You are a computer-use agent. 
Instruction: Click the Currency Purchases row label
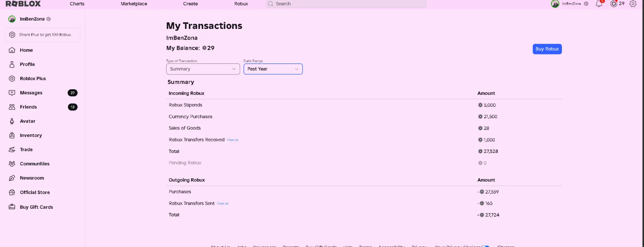pyautogui.click(x=191, y=116)
